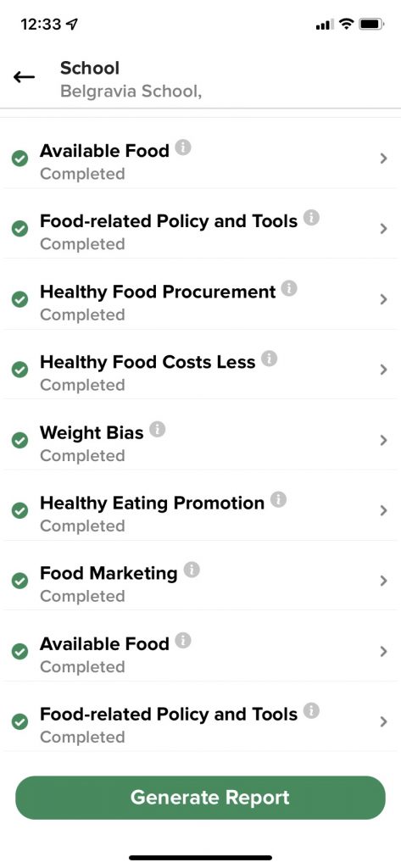Open the Food Marketing info icon
Screen dimensions: 401x868
tap(192, 570)
